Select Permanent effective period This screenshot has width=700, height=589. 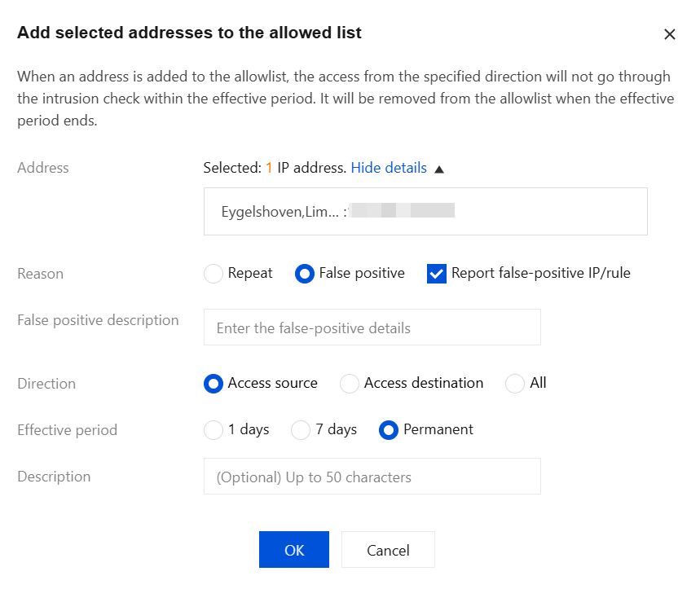[x=389, y=429]
